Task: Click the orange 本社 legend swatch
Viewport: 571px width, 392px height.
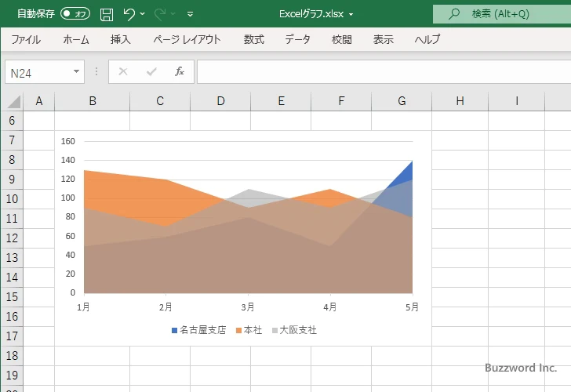Action: point(238,331)
